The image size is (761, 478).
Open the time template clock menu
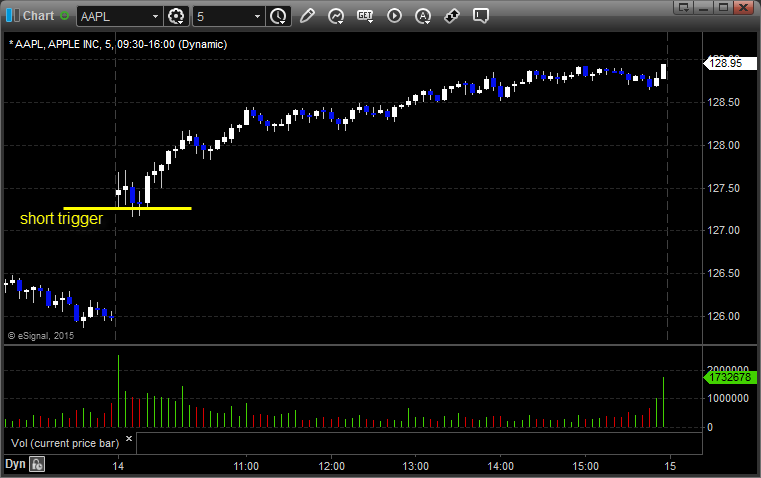pyautogui.click(x=279, y=16)
